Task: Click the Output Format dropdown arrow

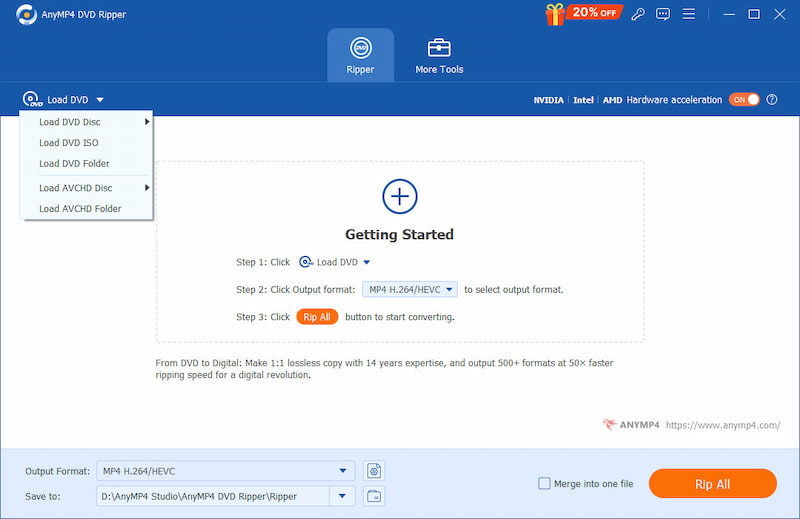Action: coord(343,471)
